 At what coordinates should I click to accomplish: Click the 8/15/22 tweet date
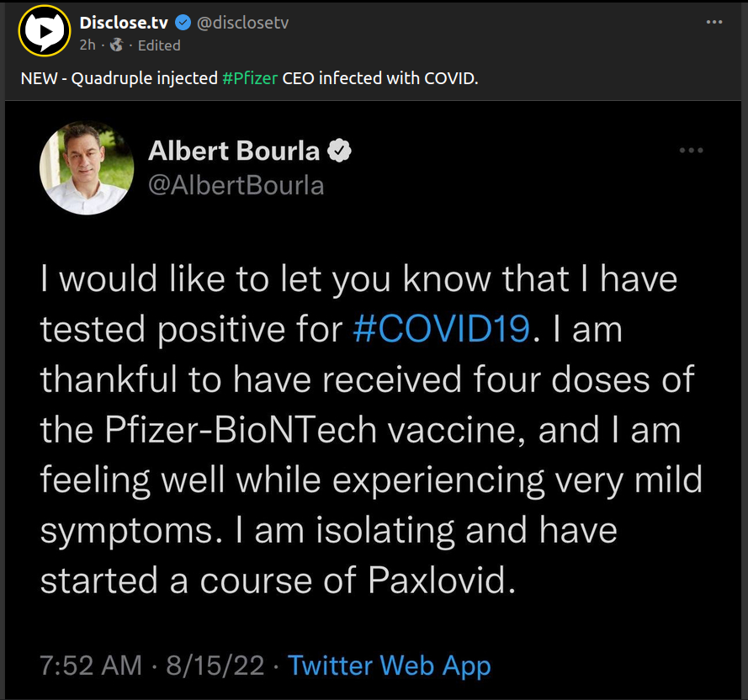pos(215,666)
